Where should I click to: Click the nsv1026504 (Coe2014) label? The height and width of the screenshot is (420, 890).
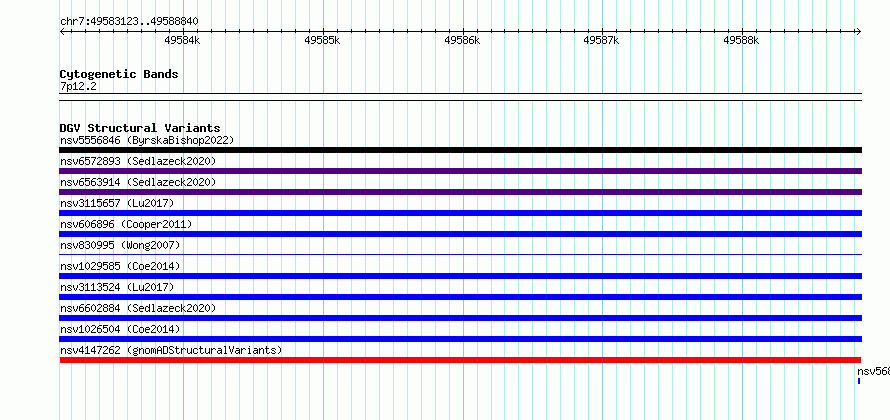click(120, 329)
